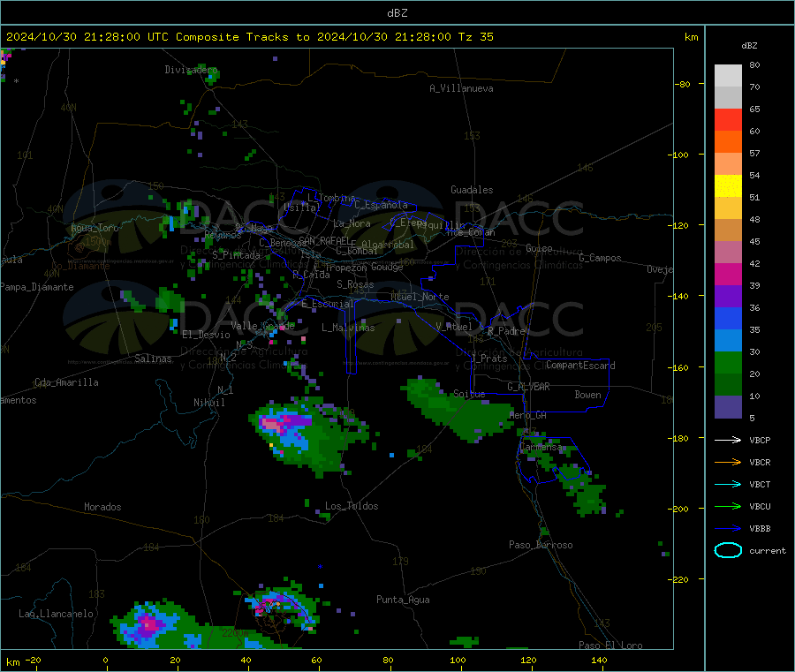Image resolution: width=795 pixels, height=672 pixels.
Task: Click the G_ALVEAR place label
Action: 528,387
